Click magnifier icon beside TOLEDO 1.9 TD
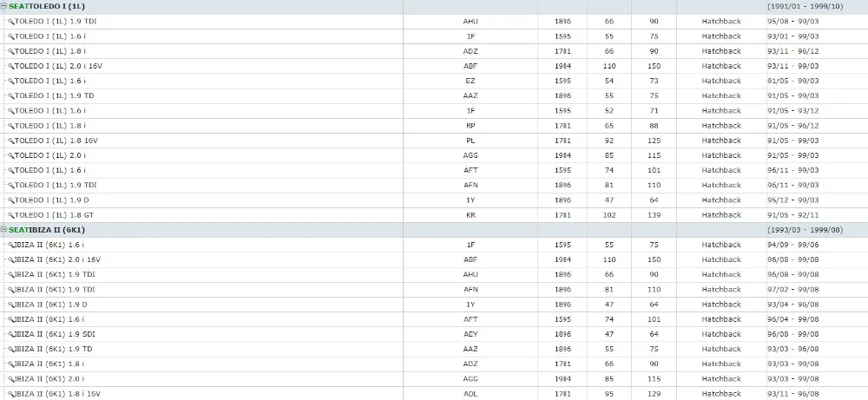The image size is (868, 400). [x=10, y=96]
